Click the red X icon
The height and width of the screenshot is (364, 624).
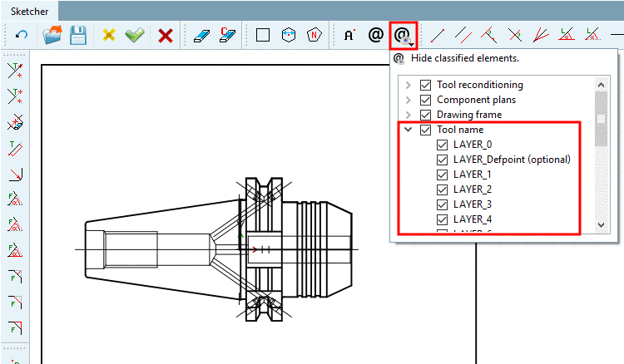tap(166, 36)
